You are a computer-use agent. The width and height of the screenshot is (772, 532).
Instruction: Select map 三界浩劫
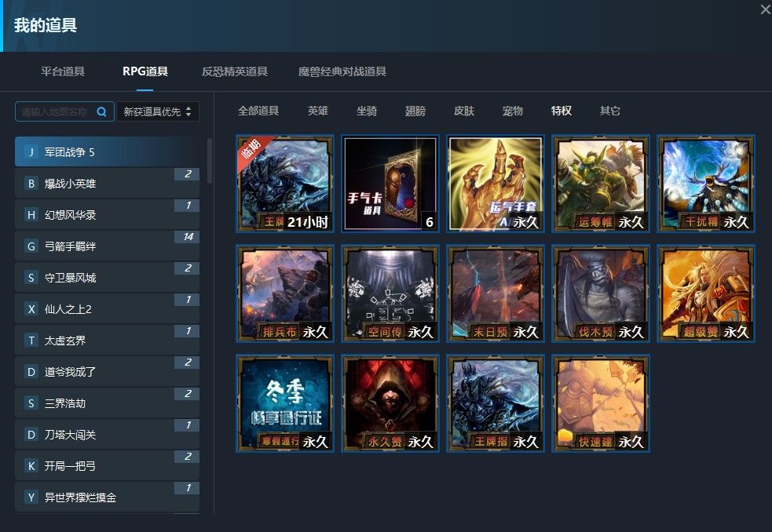[x=107, y=403]
